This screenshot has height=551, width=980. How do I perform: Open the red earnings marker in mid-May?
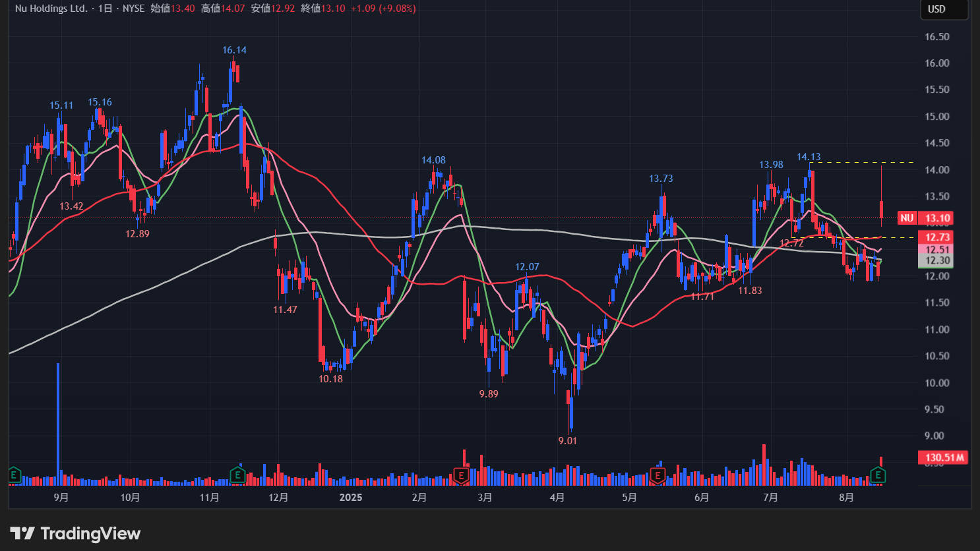point(657,474)
